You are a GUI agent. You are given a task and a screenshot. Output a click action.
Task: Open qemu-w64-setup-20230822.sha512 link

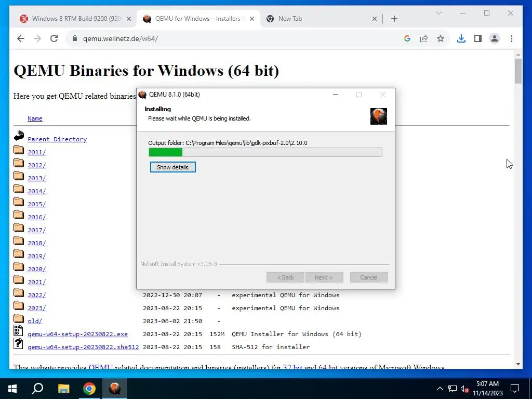point(83,347)
